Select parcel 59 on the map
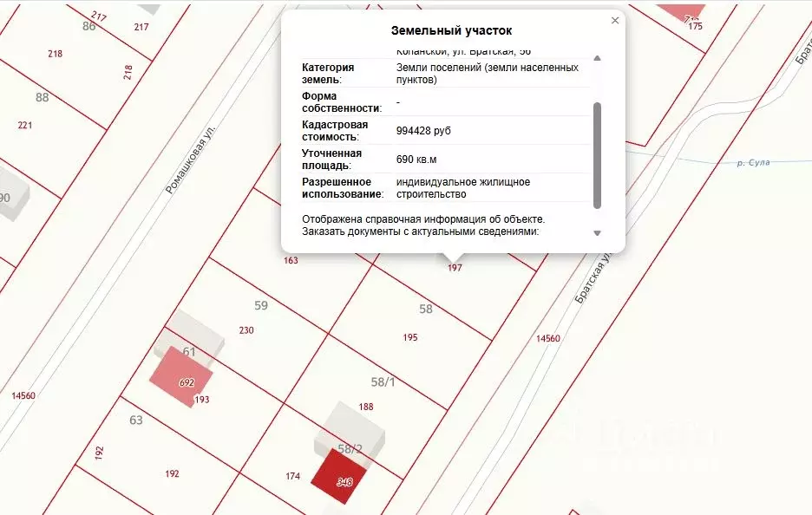812x515 pixels. 259,306
